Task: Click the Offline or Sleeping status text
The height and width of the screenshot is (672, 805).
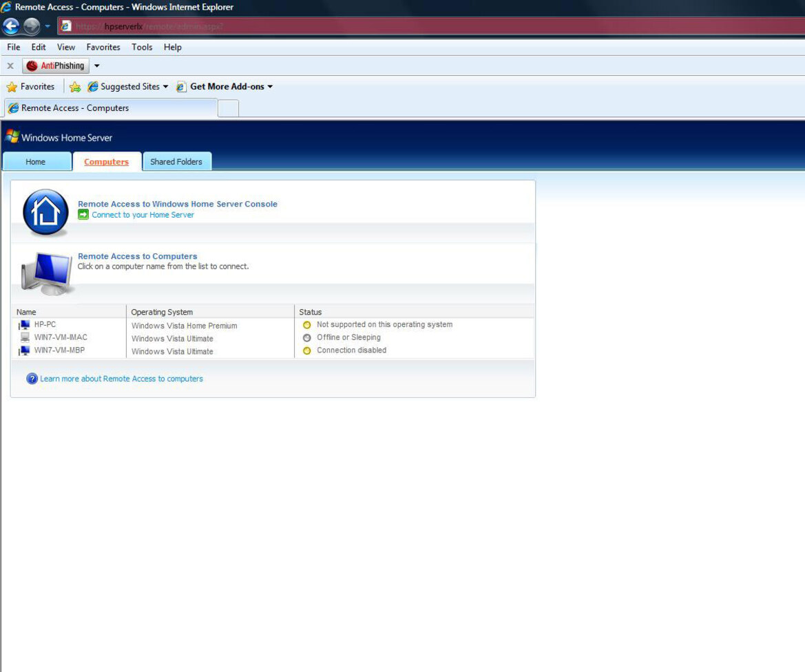Action: (348, 337)
